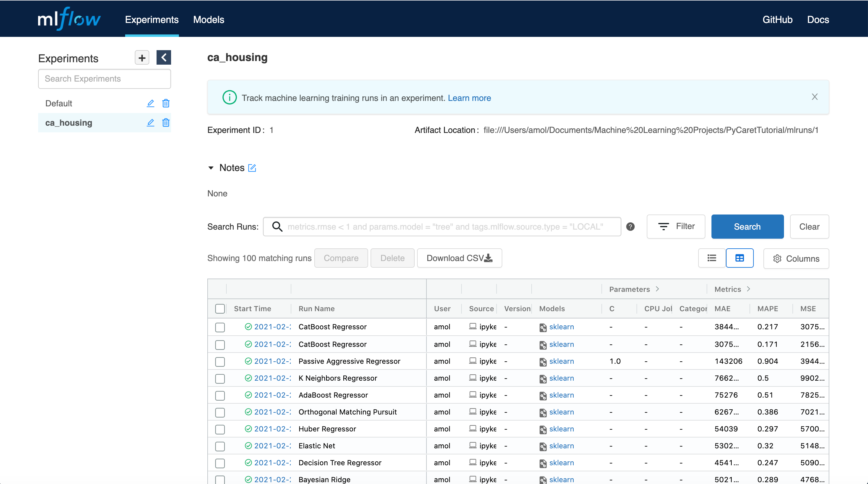The height and width of the screenshot is (484, 868).
Task: Click source laptop icon for Decision Tree Regressor
Action: (x=473, y=462)
